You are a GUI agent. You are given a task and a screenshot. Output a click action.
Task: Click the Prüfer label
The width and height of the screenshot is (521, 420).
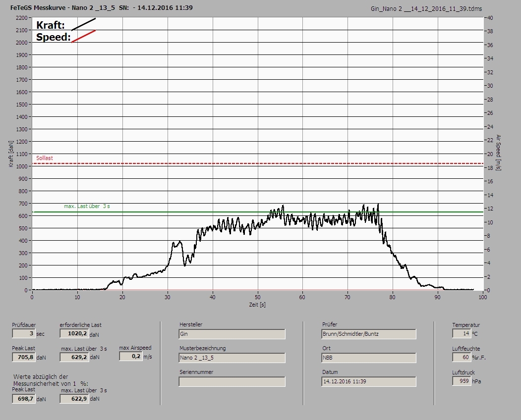tap(330, 324)
